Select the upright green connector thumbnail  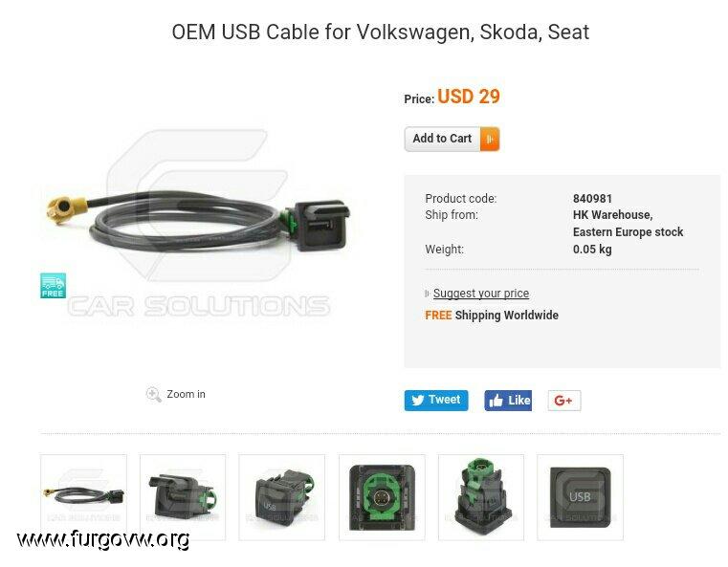[481, 497]
